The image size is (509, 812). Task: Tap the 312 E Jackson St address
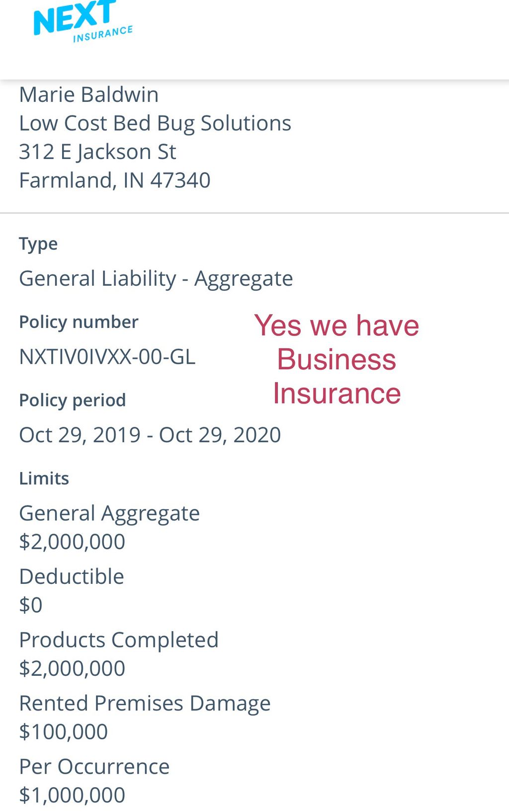pos(97,152)
